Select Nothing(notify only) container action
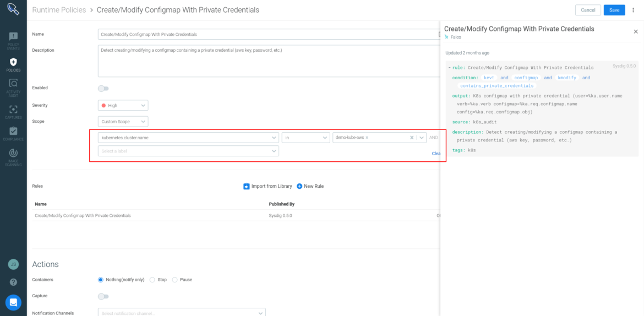Screen dimensions: 644x316 point(101,280)
